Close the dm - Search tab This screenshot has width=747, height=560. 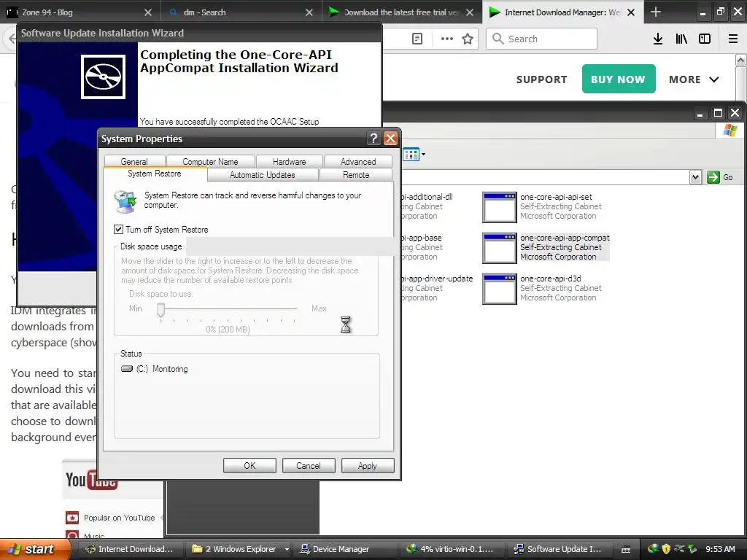pyautogui.click(x=309, y=12)
